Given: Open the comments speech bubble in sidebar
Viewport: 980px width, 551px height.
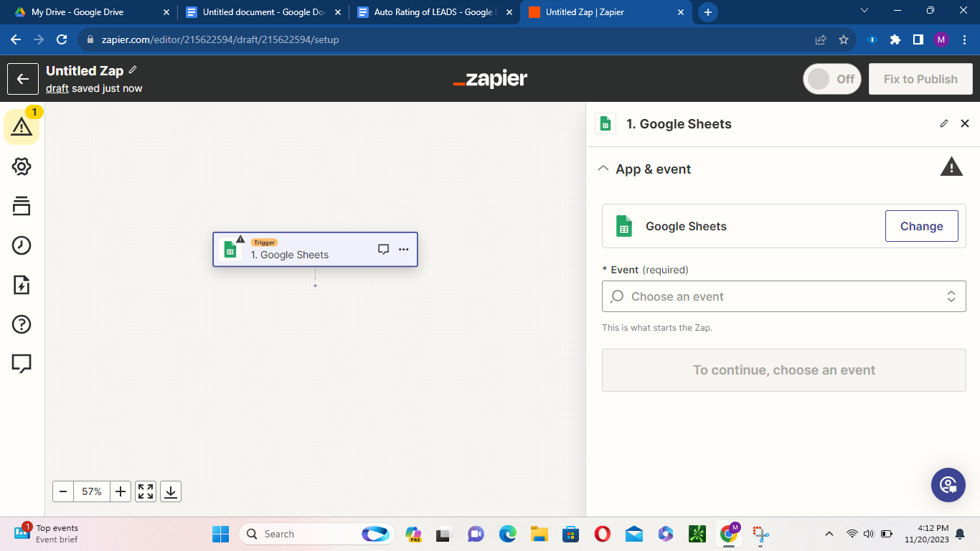Looking at the screenshot, I should [22, 364].
